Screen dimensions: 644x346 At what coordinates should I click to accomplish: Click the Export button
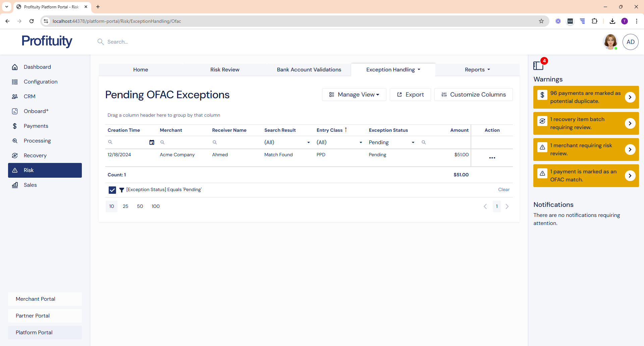410,95
